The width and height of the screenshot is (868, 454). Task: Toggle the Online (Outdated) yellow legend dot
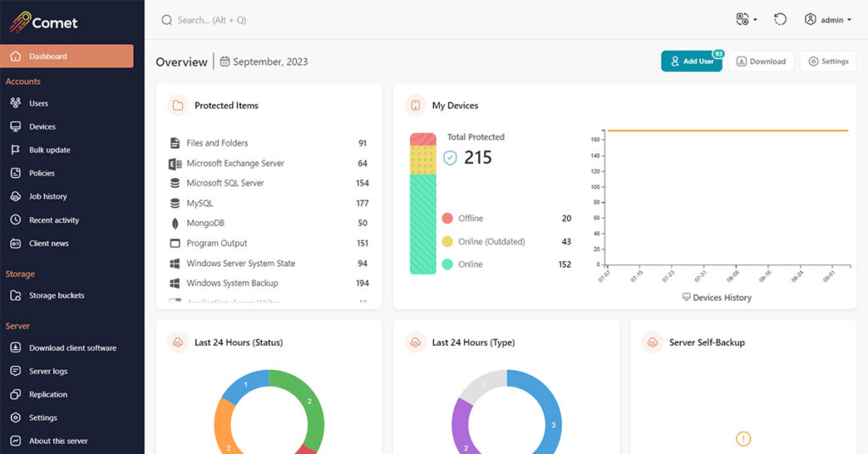pos(448,241)
